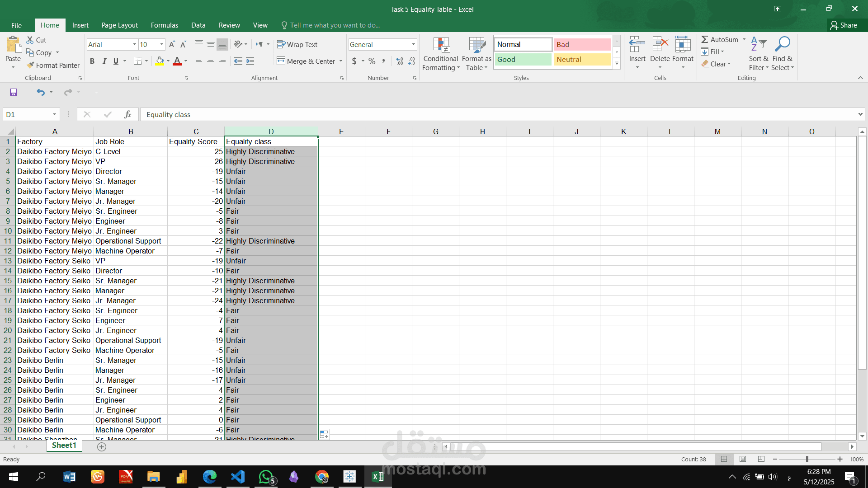Image resolution: width=868 pixels, height=488 pixels.
Task: Click Increase Decimal icon
Action: point(400,61)
